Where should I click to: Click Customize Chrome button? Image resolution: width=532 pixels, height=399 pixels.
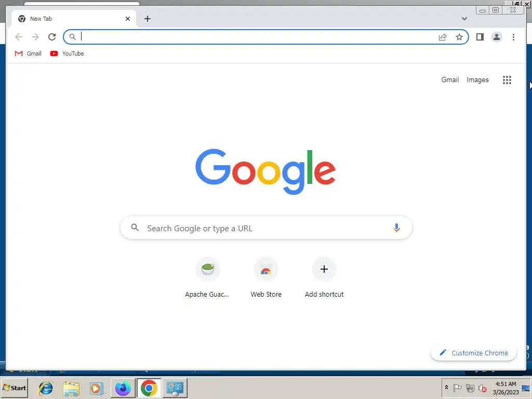(474, 353)
